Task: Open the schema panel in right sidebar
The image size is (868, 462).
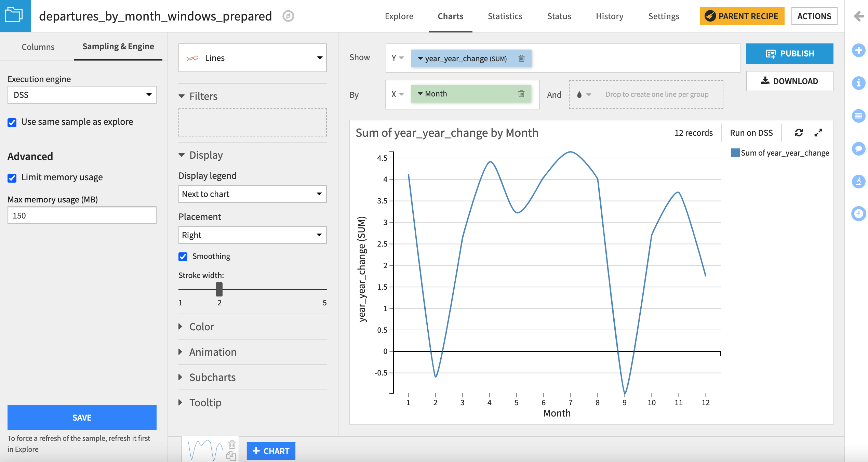Action: click(x=859, y=116)
